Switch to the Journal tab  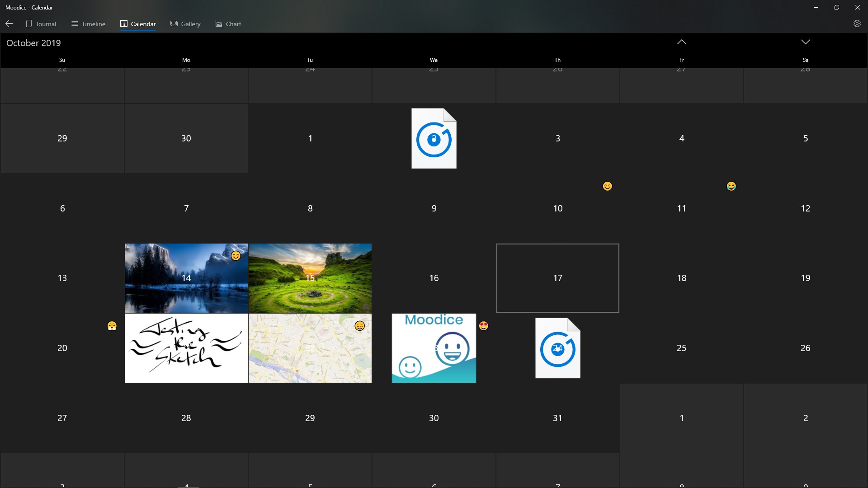tap(41, 24)
